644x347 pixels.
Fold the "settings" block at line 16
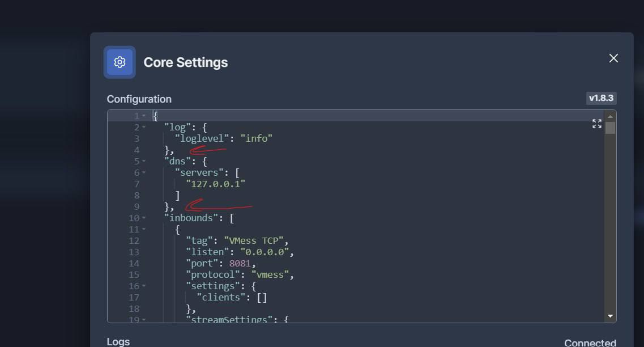click(x=144, y=286)
